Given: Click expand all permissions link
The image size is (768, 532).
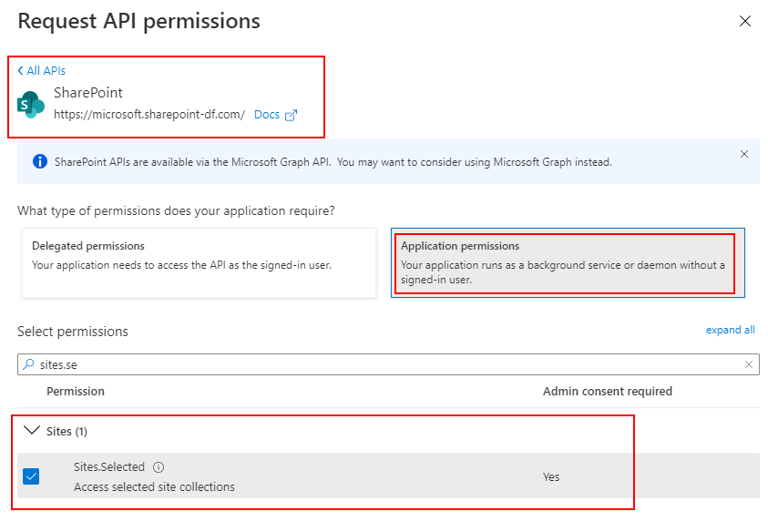Looking at the screenshot, I should pyautogui.click(x=730, y=330).
